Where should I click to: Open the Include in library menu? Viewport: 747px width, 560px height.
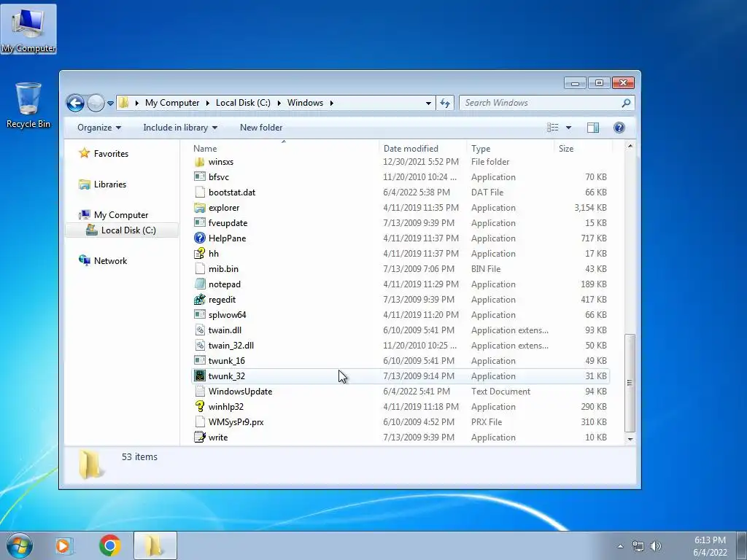[180, 128]
